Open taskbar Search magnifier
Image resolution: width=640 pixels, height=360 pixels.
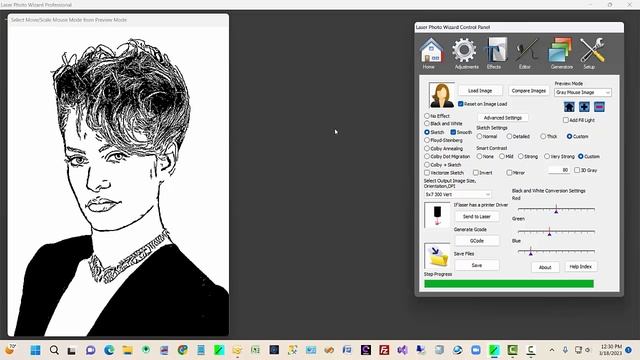click(x=54, y=350)
